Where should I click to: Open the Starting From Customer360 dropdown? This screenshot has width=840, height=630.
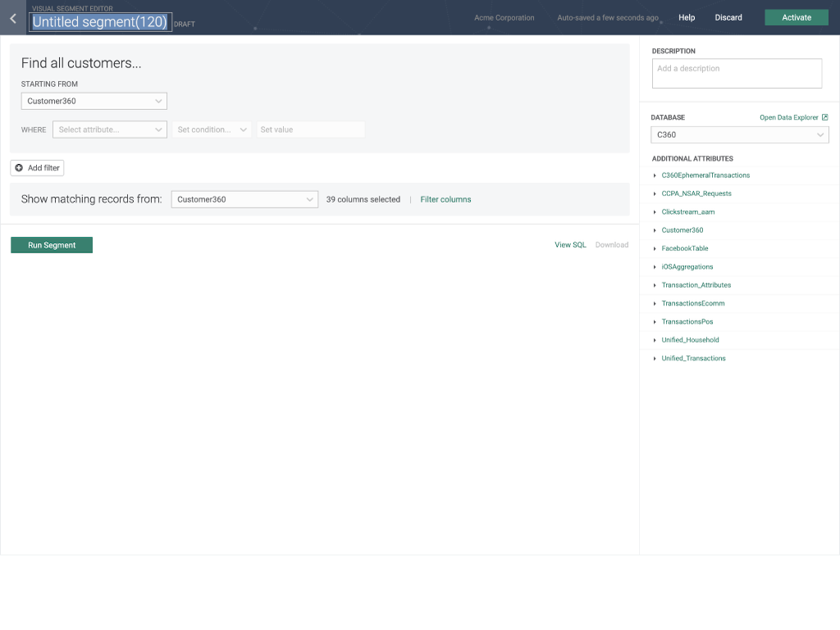pyautogui.click(x=94, y=101)
